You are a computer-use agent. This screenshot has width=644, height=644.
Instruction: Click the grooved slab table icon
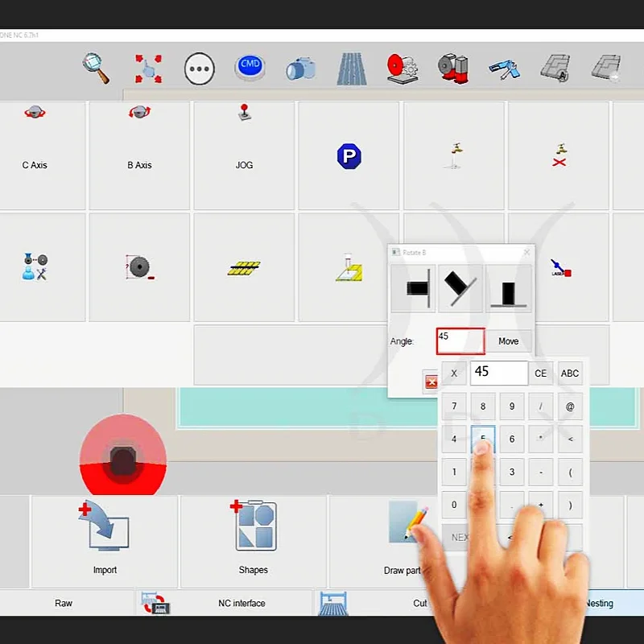pyautogui.click(x=352, y=69)
